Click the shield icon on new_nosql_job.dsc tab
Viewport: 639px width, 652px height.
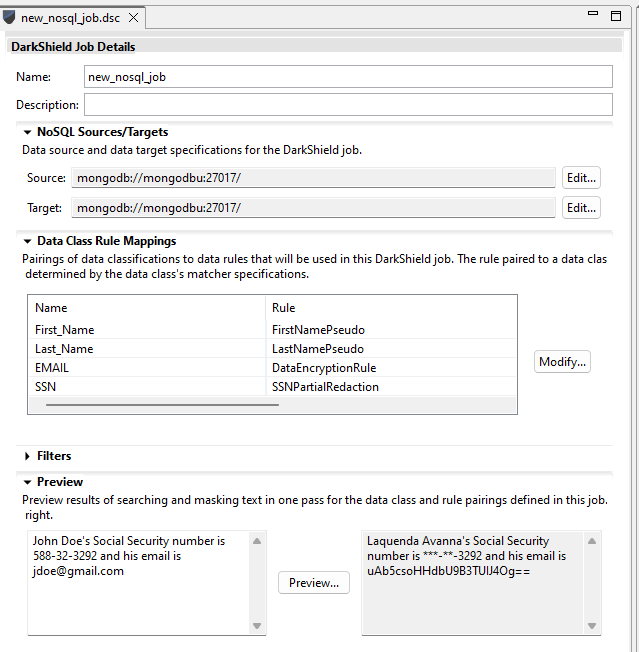9,17
